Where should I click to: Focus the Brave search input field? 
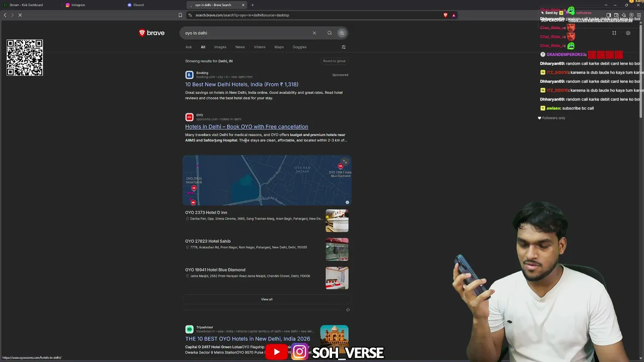pyautogui.click(x=247, y=33)
